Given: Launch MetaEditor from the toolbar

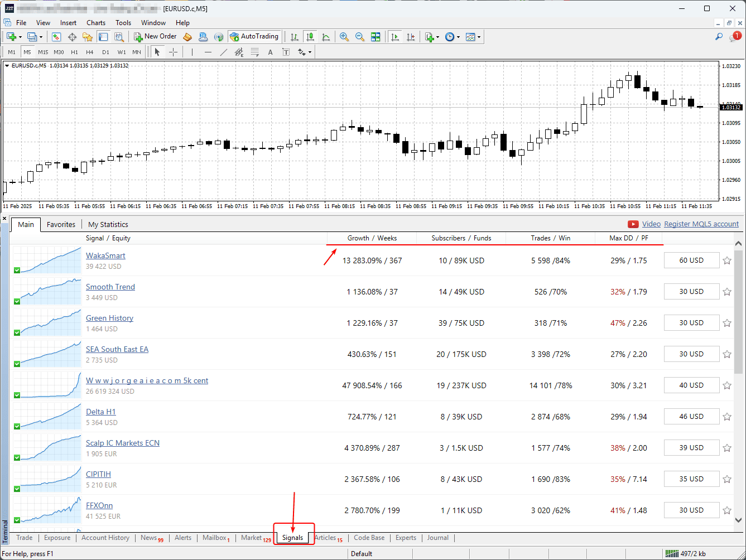Looking at the screenshot, I should [187, 37].
